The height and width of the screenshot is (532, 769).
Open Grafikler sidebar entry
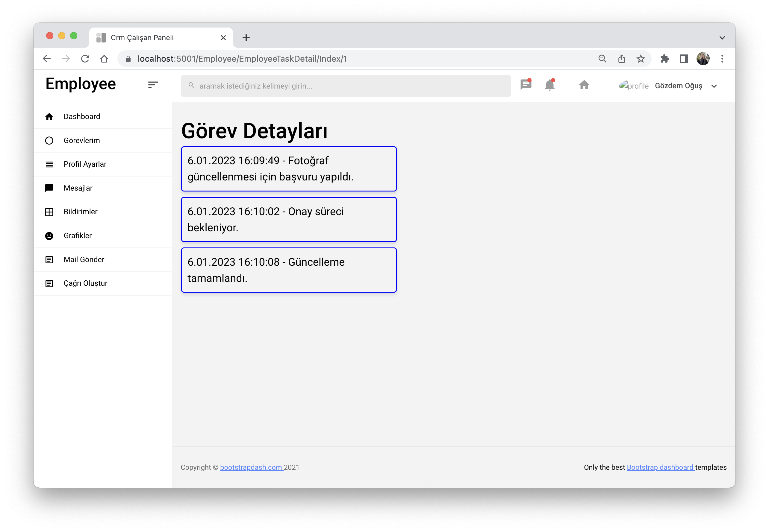[103, 236]
